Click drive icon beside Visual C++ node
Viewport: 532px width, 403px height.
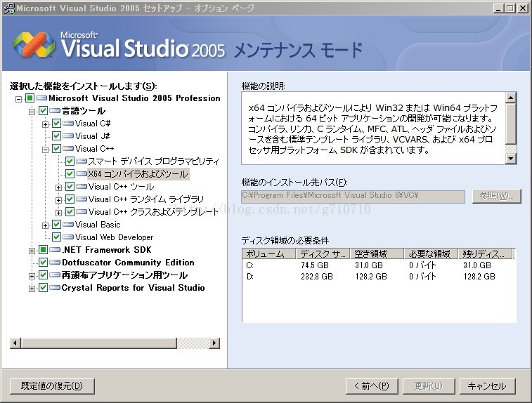(x=68, y=148)
